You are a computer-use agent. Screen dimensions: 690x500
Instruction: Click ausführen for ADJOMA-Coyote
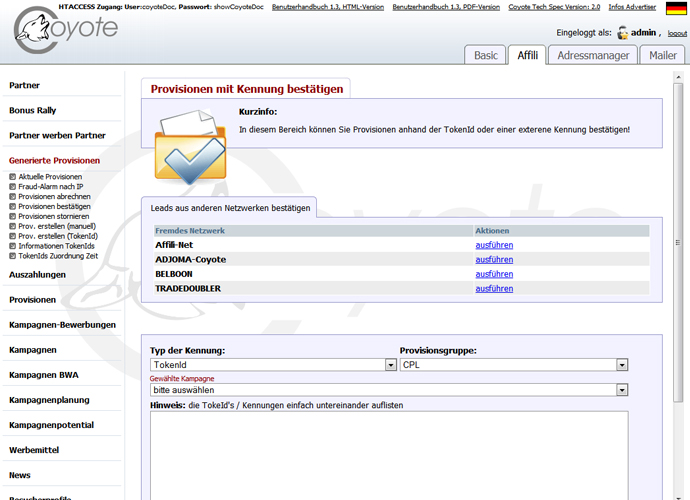point(494,260)
